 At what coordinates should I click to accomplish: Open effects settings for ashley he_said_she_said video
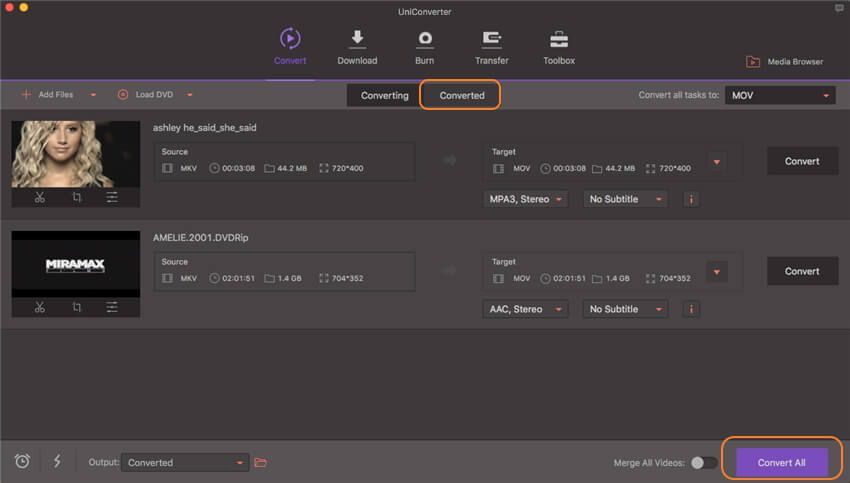pos(112,198)
